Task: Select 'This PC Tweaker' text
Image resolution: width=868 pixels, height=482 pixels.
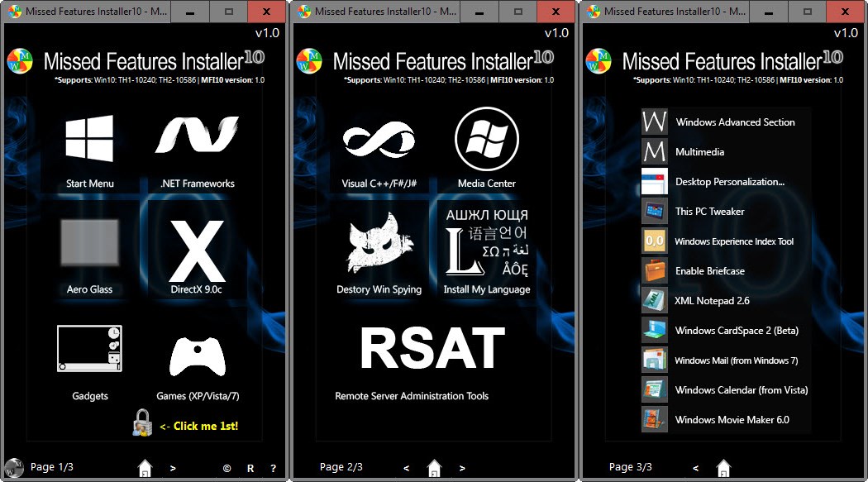Action: 709,212
